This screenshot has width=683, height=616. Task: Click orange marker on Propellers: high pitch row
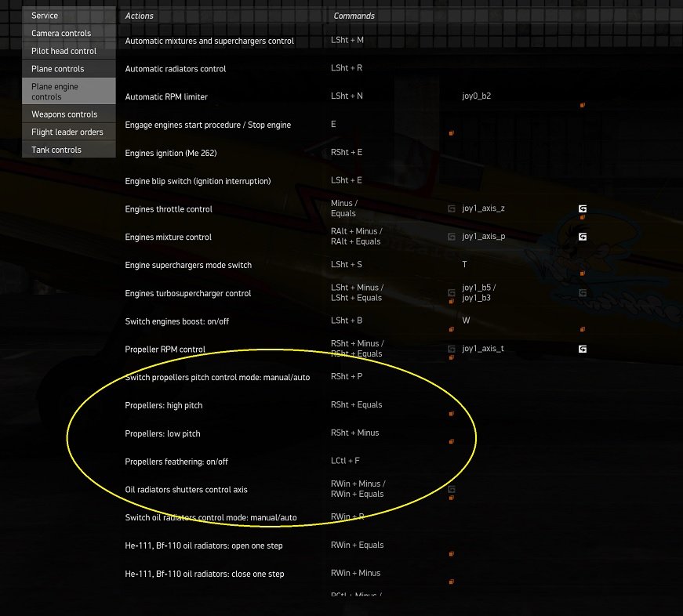tap(451, 414)
